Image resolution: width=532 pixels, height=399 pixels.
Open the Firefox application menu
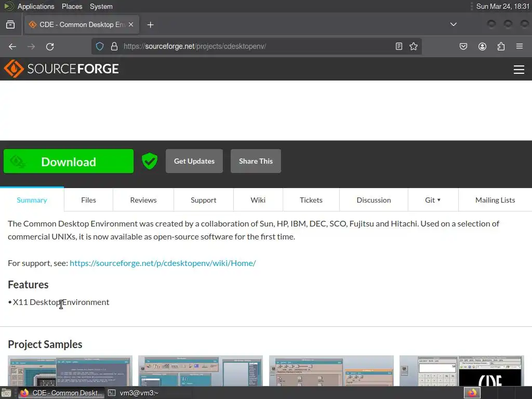click(x=520, y=46)
